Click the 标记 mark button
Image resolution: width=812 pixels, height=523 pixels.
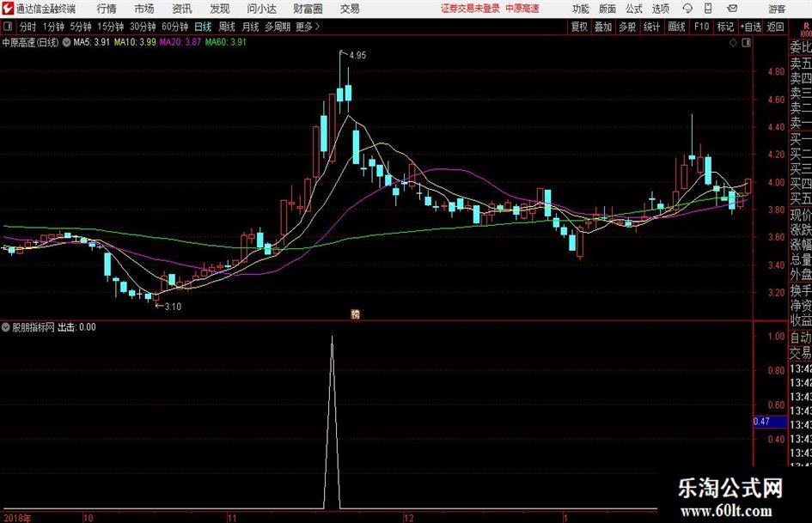click(x=725, y=27)
